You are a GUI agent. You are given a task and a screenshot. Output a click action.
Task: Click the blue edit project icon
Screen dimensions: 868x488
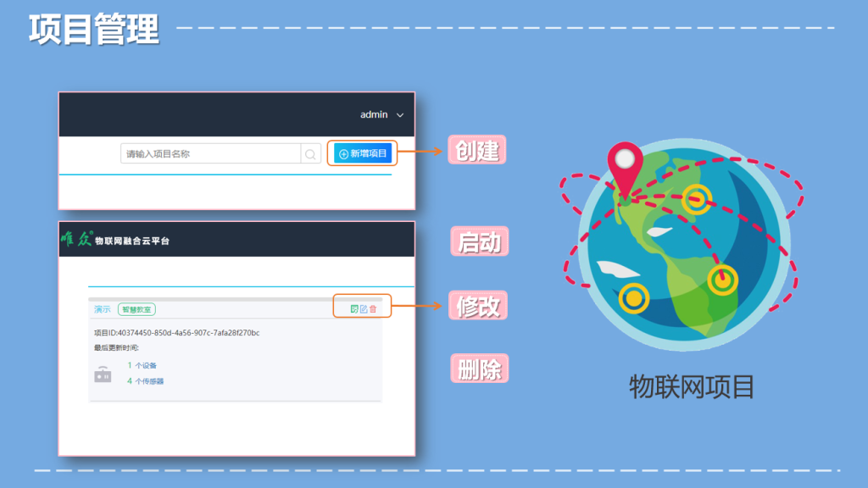click(364, 309)
